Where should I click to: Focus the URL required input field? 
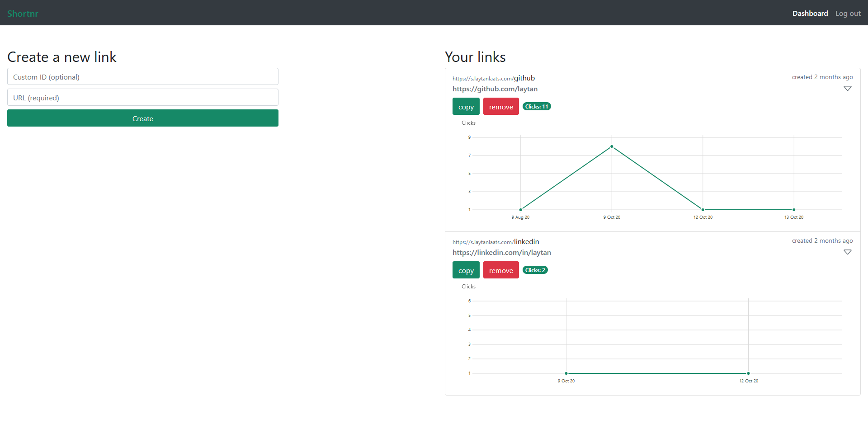point(142,98)
